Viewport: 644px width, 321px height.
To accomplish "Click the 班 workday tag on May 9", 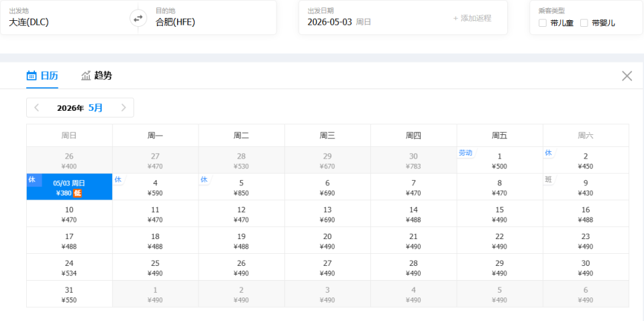I will pos(548,179).
